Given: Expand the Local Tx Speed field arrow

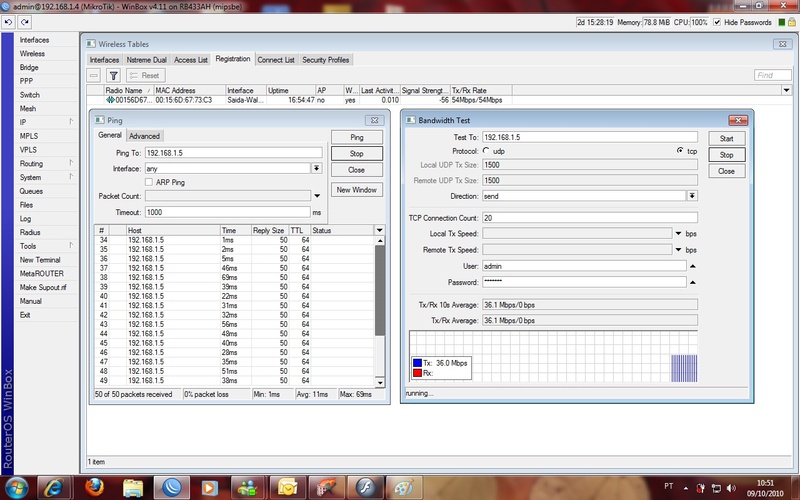Looking at the screenshot, I should click(x=680, y=233).
